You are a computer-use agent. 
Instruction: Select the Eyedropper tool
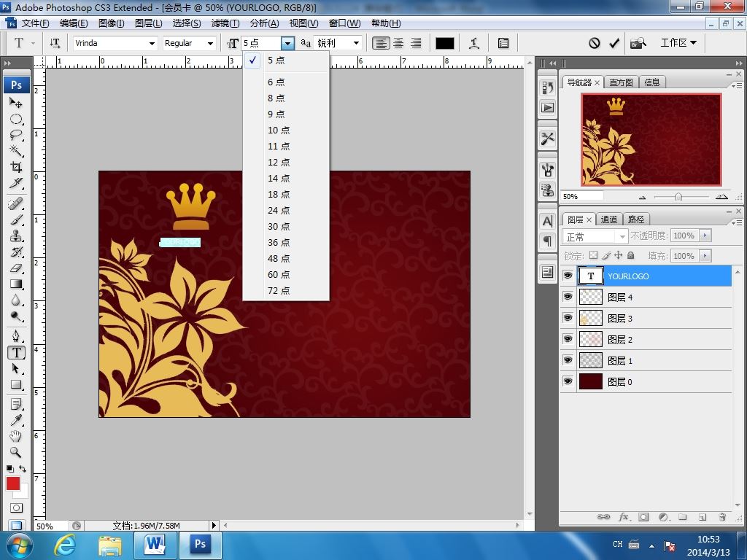point(16,420)
